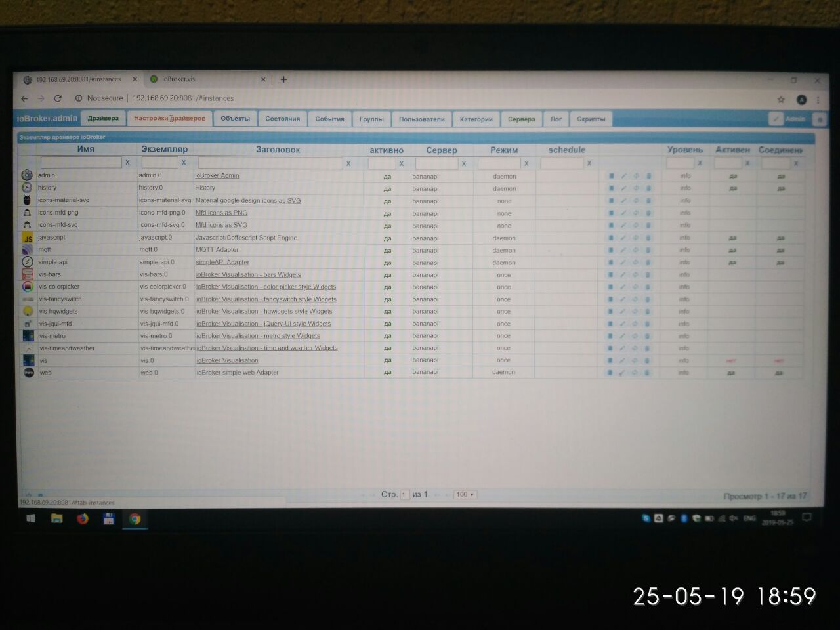Open the simpleAPI Adapter link

click(222, 262)
